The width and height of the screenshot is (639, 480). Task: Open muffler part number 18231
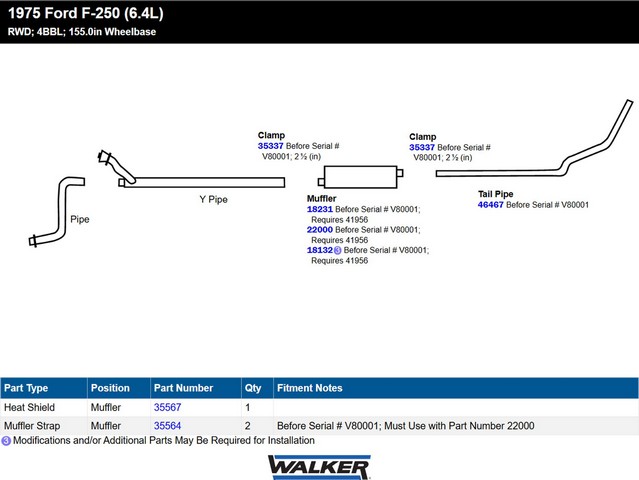pos(320,209)
